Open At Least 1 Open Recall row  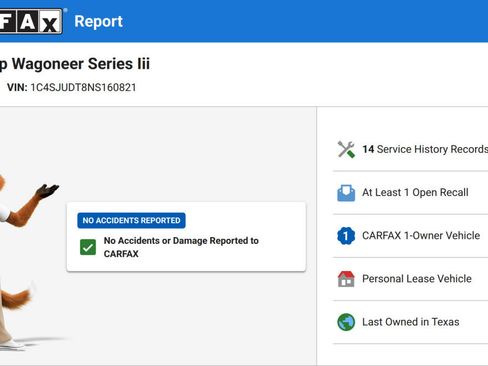click(410, 193)
